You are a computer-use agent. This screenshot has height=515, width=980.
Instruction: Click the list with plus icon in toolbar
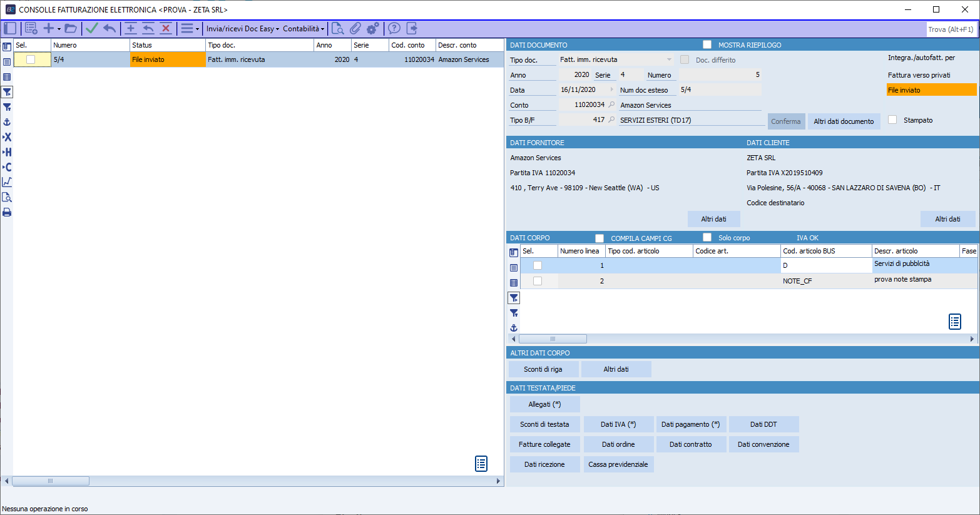pos(31,28)
